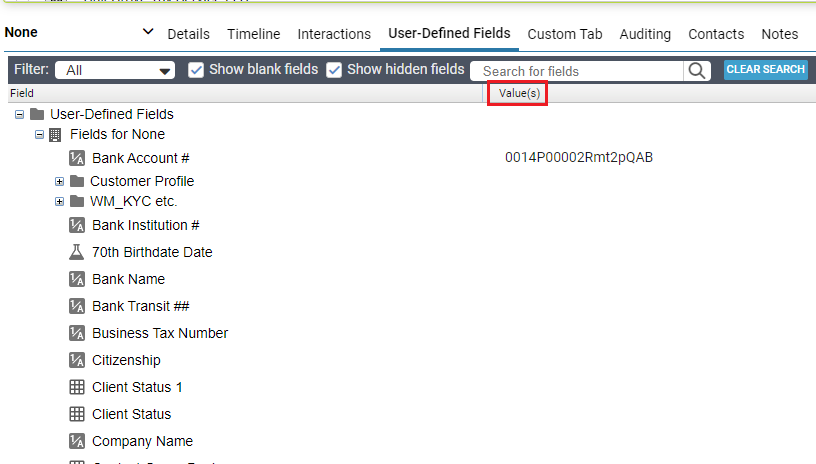Select the Business Tax Number row
Image resolution: width=816 pixels, height=464 pixels.
(160, 333)
